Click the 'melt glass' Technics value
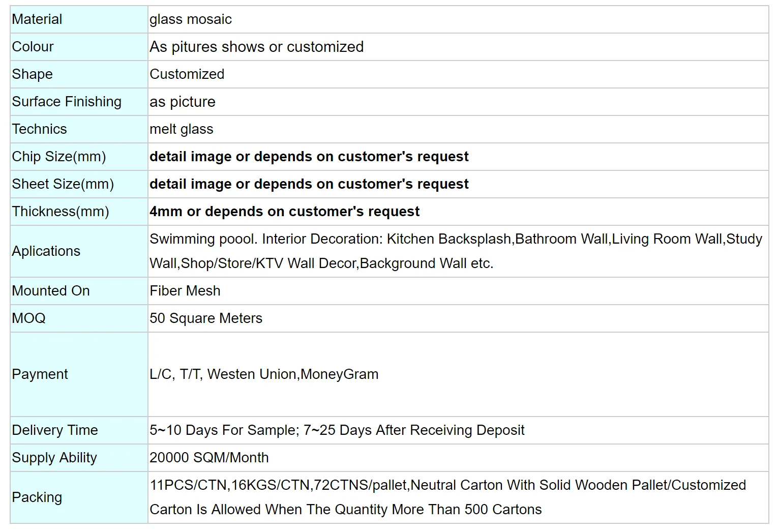The height and width of the screenshot is (532, 778). (x=182, y=129)
